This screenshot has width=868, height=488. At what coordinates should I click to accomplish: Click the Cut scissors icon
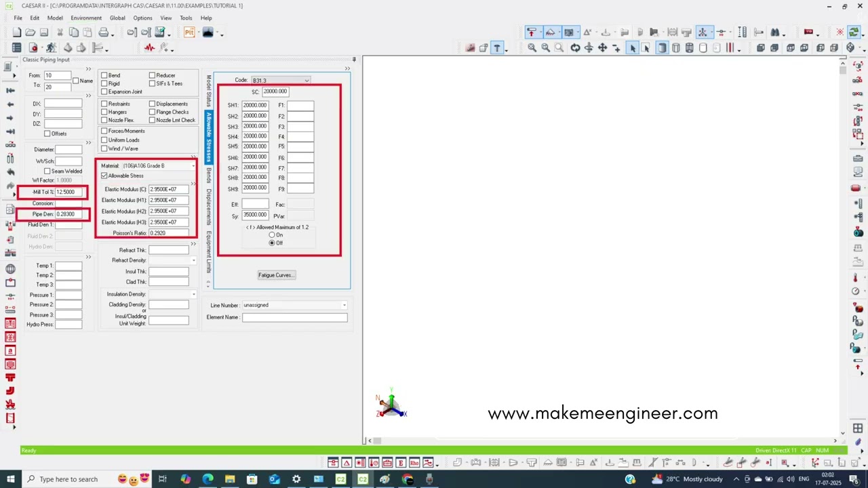click(60, 33)
